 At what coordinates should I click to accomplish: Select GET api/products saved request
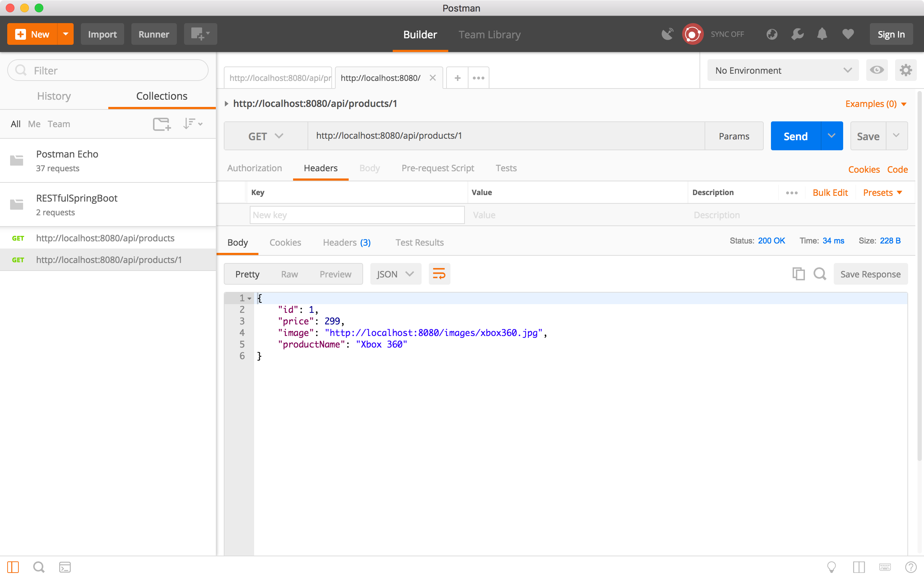tap(108, 238)
